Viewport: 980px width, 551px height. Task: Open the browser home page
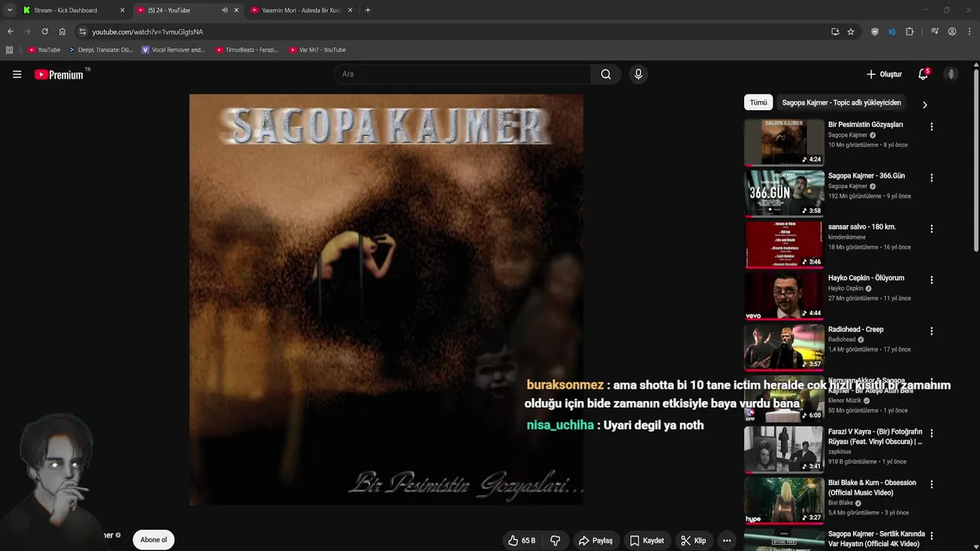62,31
